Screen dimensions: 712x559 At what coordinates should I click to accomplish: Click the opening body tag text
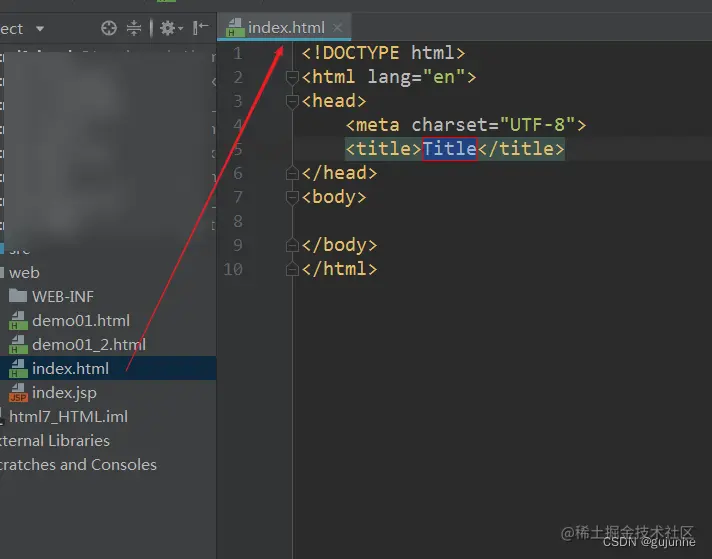334,197
